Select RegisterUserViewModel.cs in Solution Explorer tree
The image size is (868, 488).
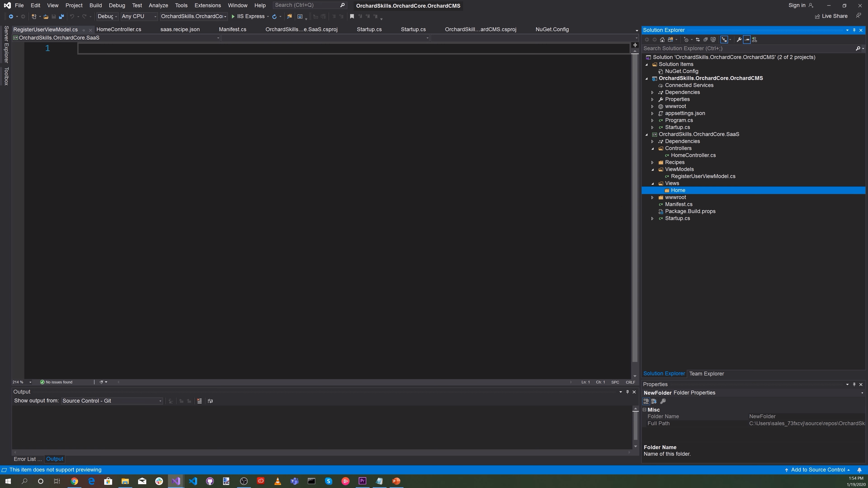pos(703,176)
